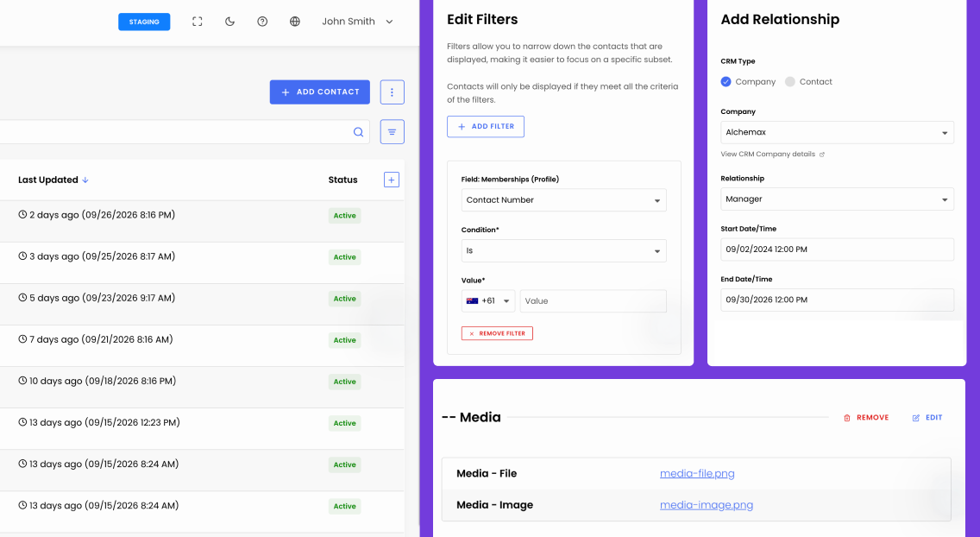Open the Manager relationship dropdown
Viewport: 980px width, 537px height.
(837, 199)
